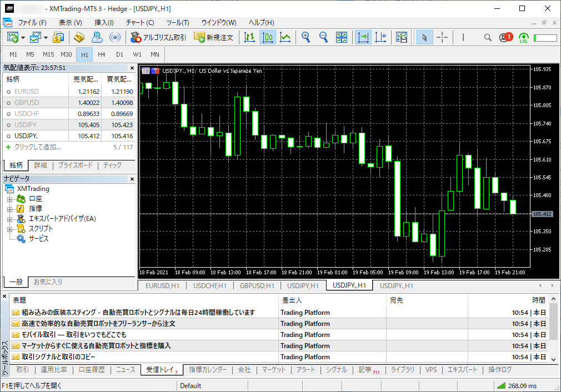This screenshot has height=392, width=561.
Task: Switch to 指標カレンダー tab in toolbox
Action: pyautogui.click(x=208, y=369)
